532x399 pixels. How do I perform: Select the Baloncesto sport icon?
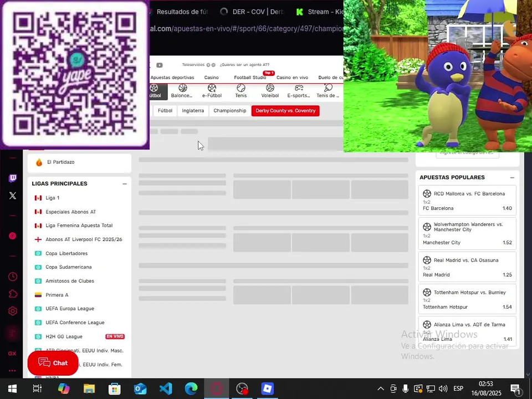(x=182, y=91)
